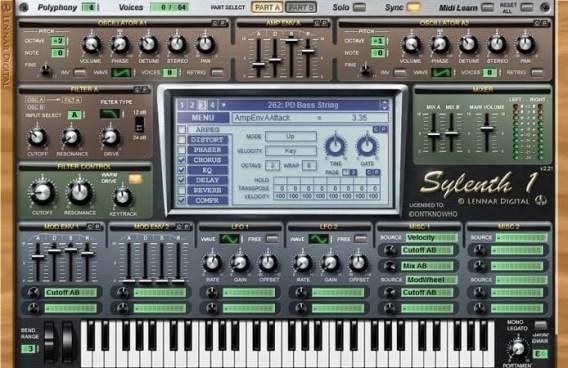568x368 pixels.
Task: Click the Filter A Drive knob
Action: (x=110, y=137)
